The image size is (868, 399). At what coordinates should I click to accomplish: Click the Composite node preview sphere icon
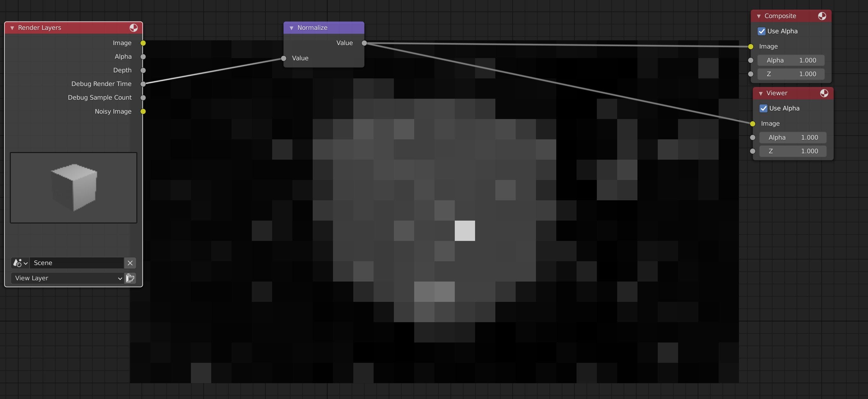[822, 16]
